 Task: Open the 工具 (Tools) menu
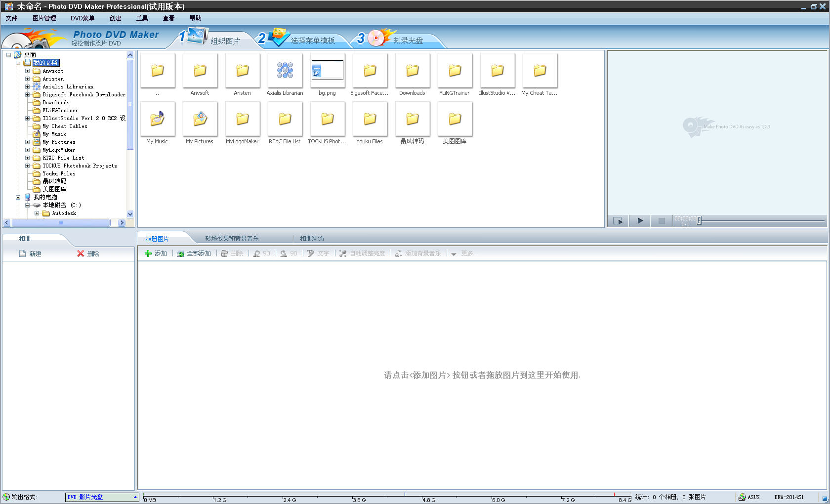click(x=142, y=18)
